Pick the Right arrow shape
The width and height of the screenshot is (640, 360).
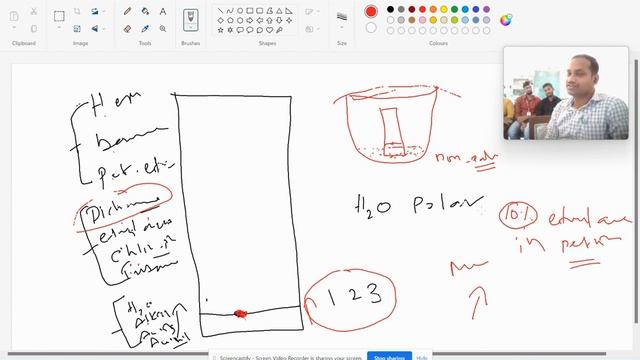(250, 20)
